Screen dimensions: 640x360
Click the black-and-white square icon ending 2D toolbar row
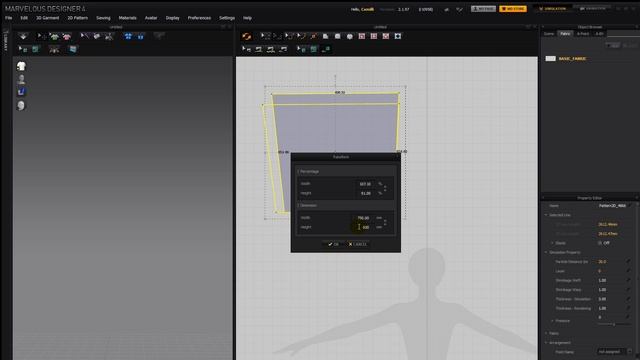398,36
